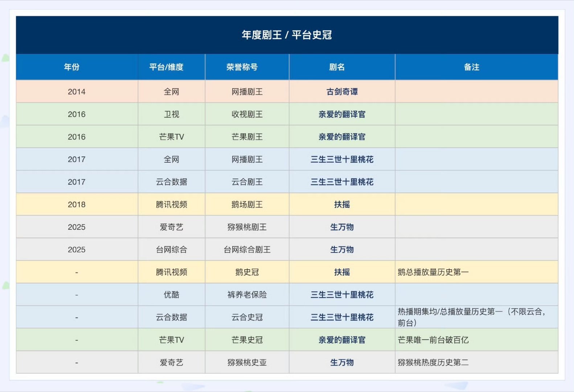Click 亲爱的翻译官 in the 芒果剧王 row
This screenshot has width=574, height=392.
[342, 137]
